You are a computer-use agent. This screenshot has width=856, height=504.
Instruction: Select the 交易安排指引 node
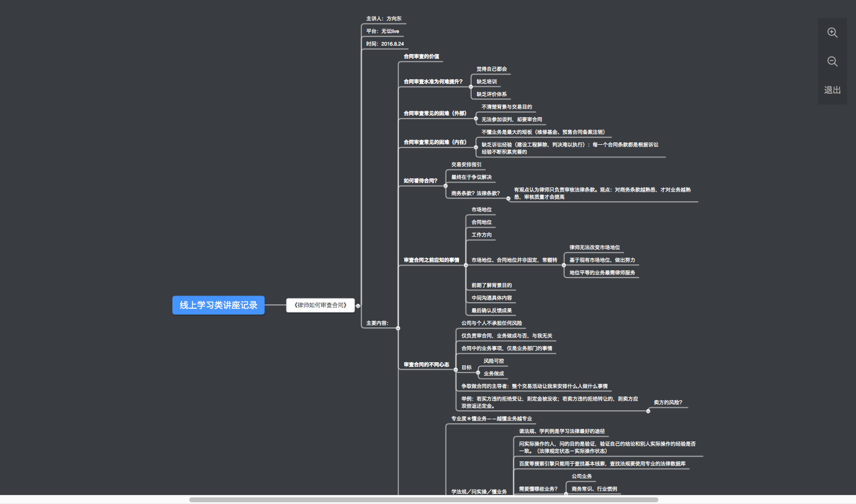[466, 165]
